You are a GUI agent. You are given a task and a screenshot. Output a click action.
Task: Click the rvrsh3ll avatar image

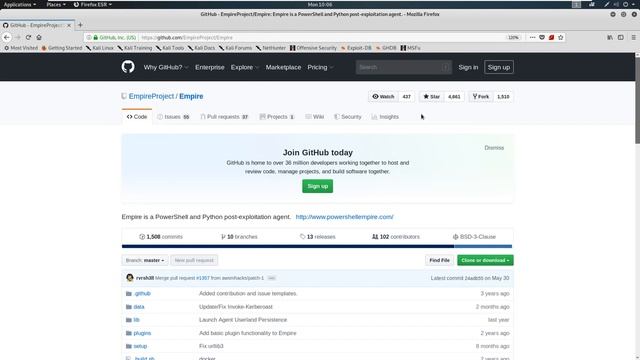pos(130,278)
